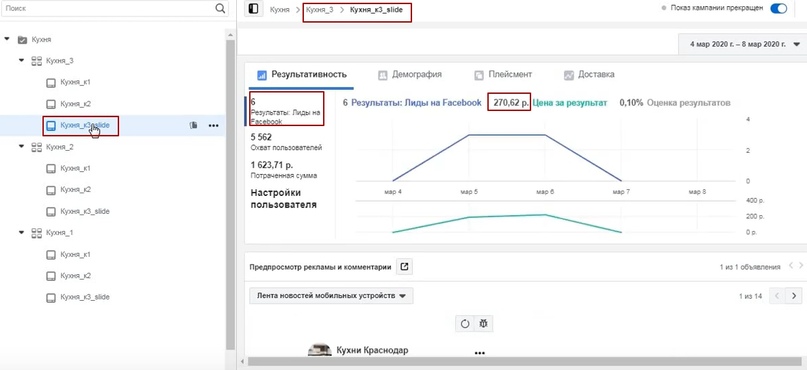Click the Кухня_3 breadcrumb link
This screenshot has height=370, width=807.
[319, 10]
